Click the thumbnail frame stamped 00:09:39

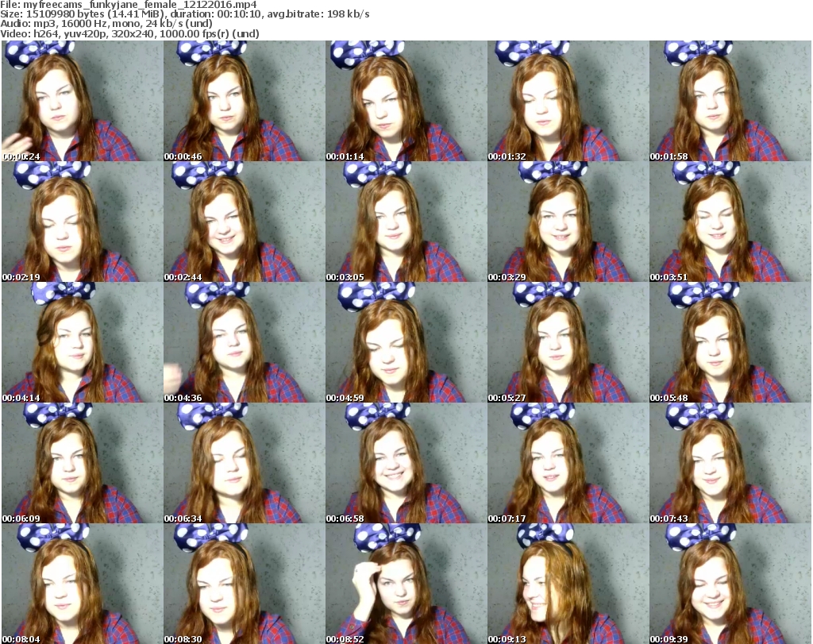pos(730,584)
